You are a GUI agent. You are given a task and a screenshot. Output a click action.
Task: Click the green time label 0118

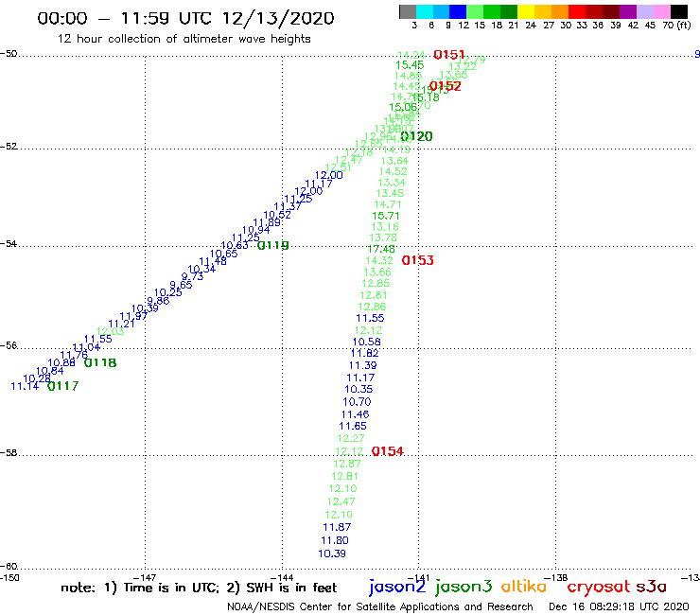100,362
